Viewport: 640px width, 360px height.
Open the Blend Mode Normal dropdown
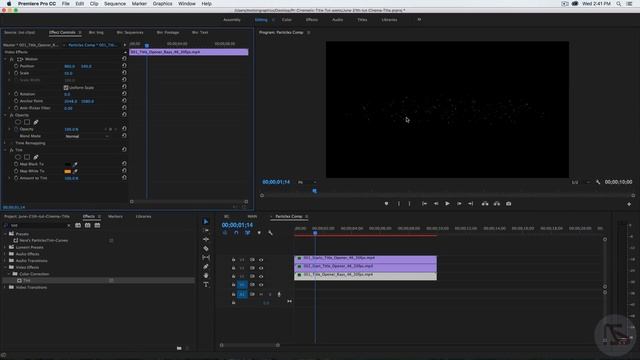(87, 136)
